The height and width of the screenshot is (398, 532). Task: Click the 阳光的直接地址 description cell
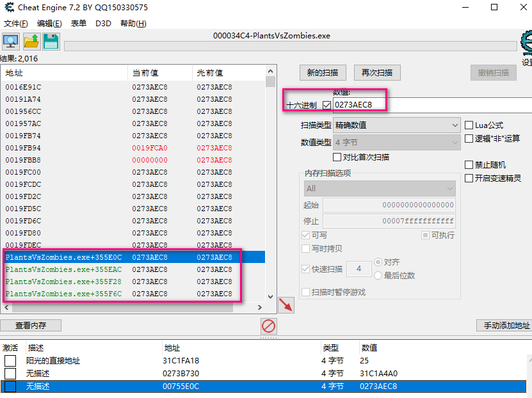53,361
